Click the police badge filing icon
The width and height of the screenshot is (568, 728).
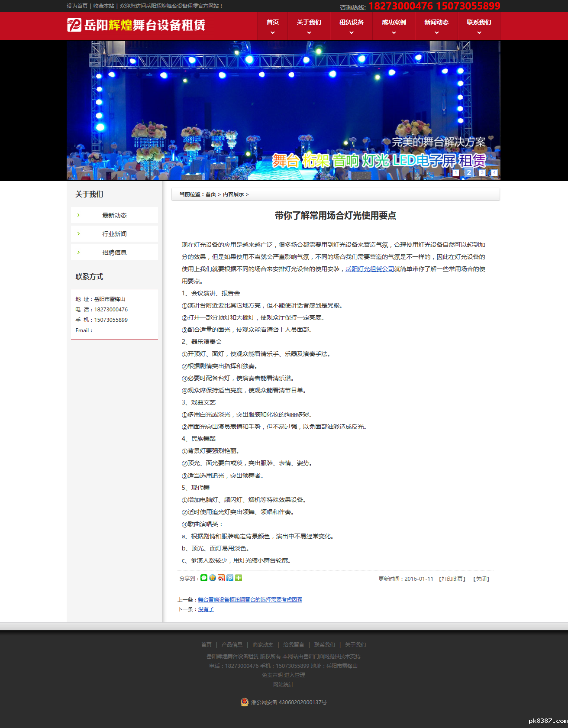pyautogui.click(x=245, y=702)
